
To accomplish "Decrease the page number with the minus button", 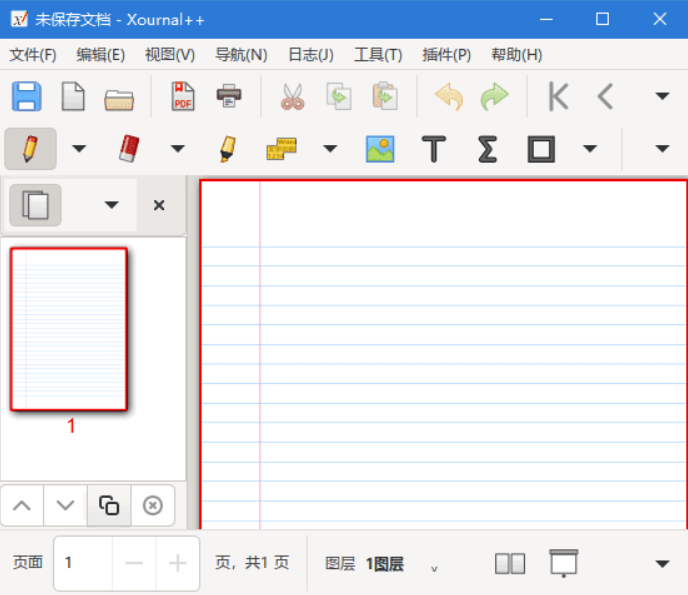I will tap(134, 563).
